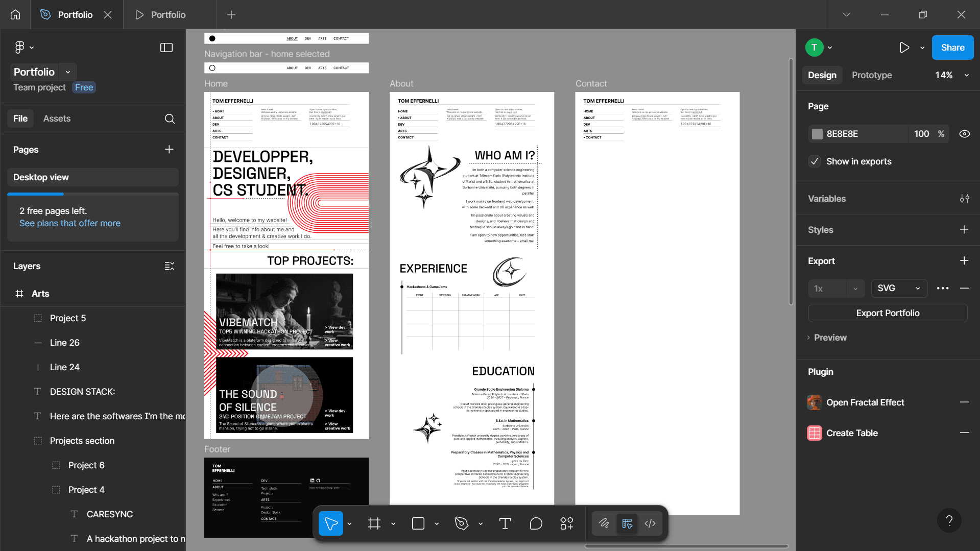The height and width of the screenshot is (551, 980).
Task: Search files with the magnifier icon
Action: [170, 118]
